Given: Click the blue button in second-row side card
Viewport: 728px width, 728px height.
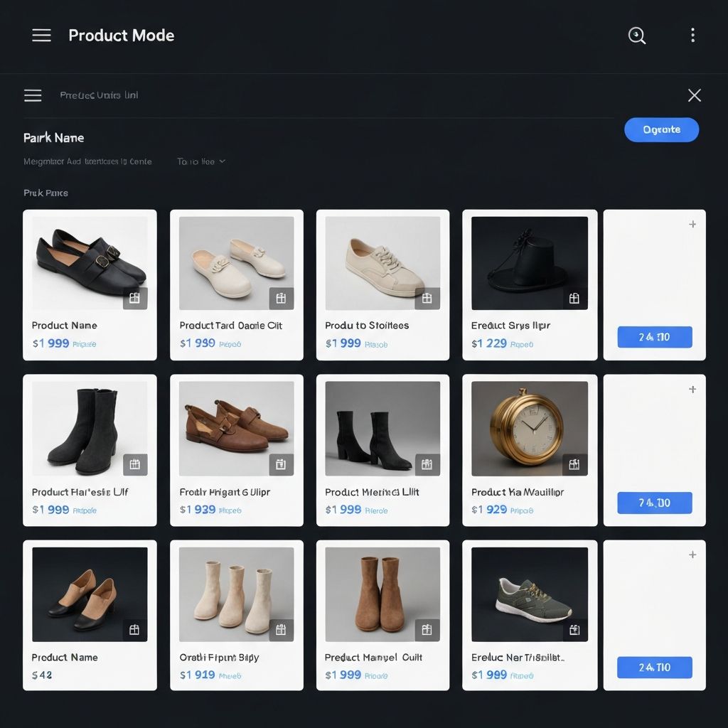Looking at the screenshot, I should (654, 503).
